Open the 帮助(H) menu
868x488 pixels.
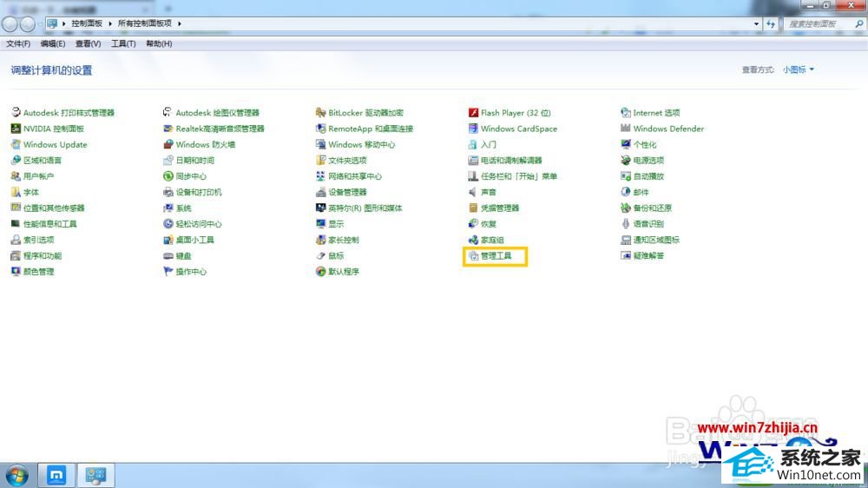[159, 43]
